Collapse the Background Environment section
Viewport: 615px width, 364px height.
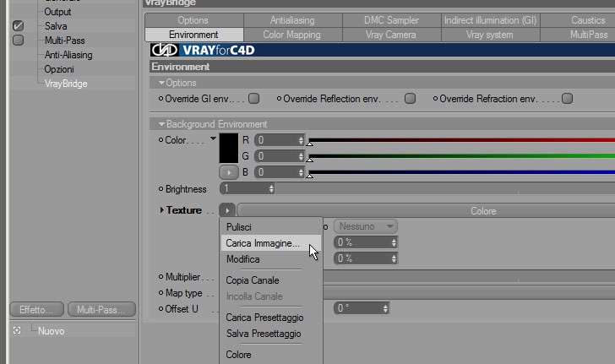tap(161, 124)
